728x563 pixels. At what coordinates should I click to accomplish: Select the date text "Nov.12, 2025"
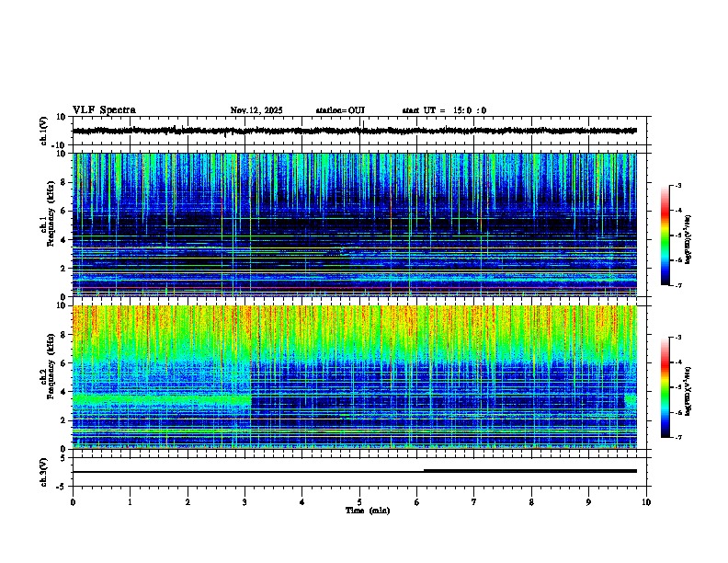pos(256,110)
